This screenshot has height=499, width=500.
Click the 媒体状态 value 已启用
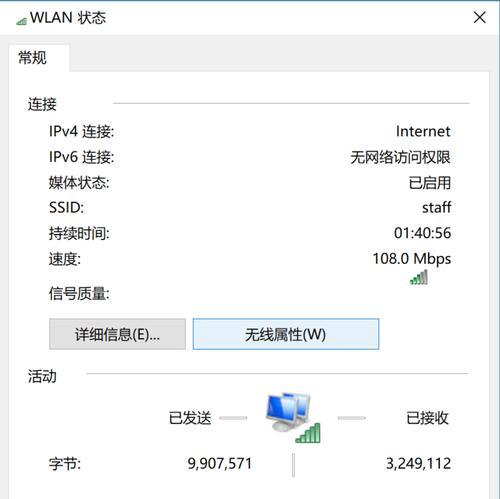pos(430,183)
